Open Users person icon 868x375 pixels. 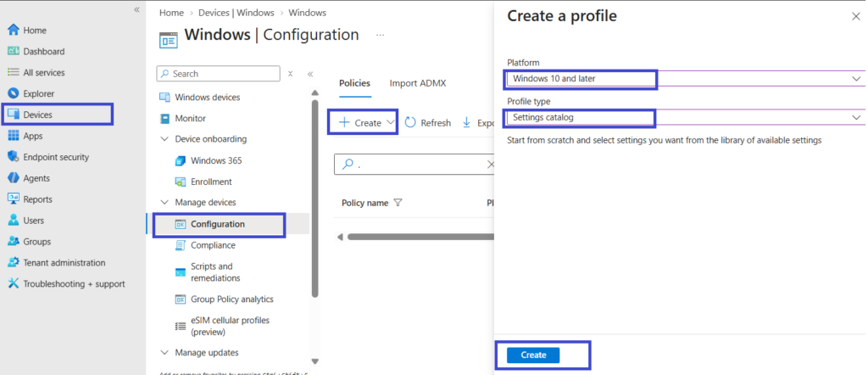[14, 220]
